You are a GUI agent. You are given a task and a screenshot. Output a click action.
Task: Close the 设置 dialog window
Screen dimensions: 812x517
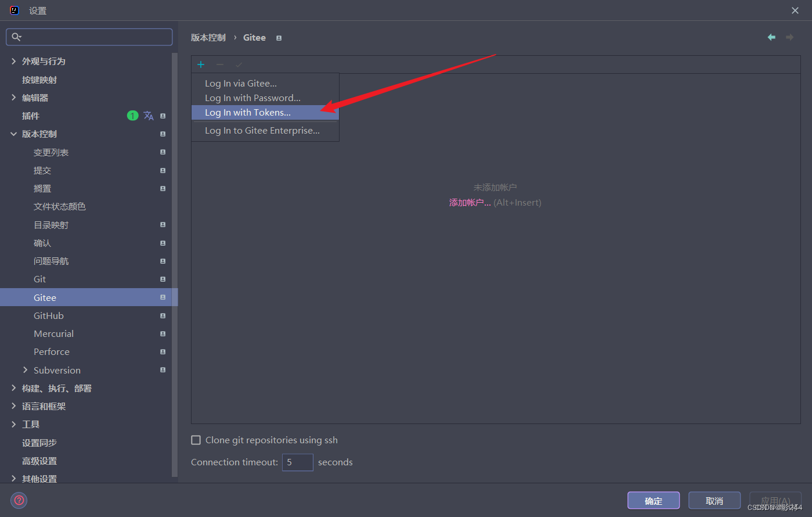(x=795, y=10)
